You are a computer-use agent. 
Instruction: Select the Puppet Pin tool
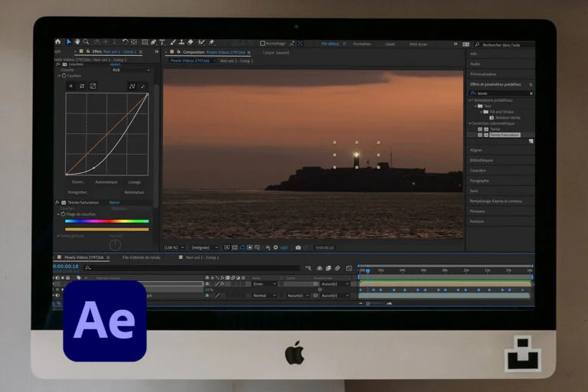pos(211,42)
